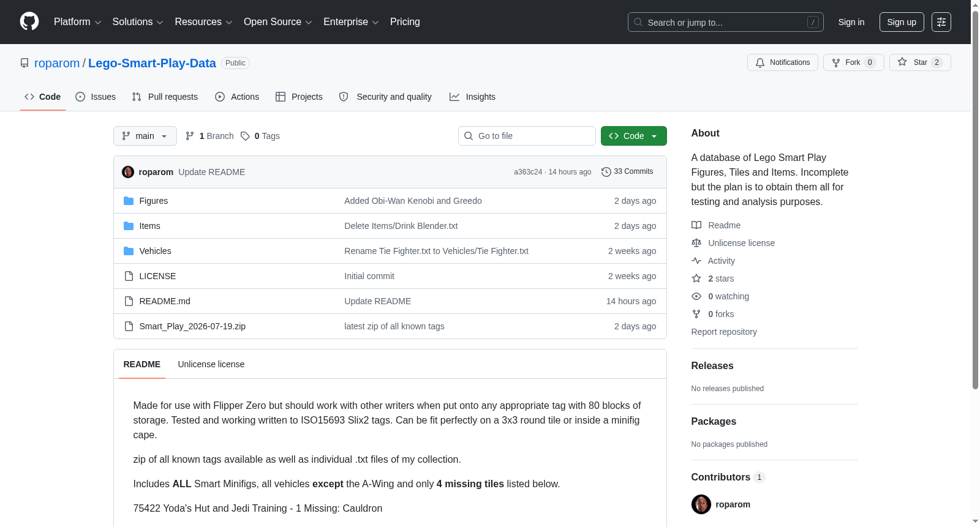The height and width of the screenshot is (527, 980).
Task: Open the latest commit message Update README
Action: (212, 172)
